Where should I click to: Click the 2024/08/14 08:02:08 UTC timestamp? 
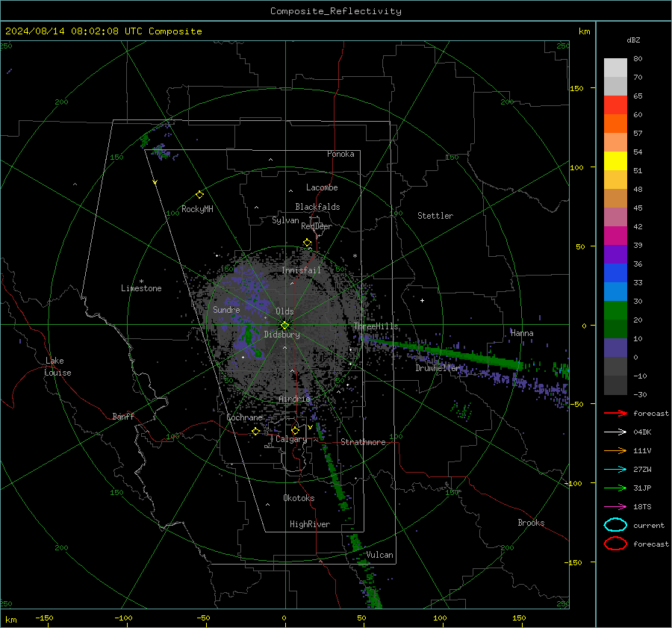pyautogui.click(x=73, y=31)
